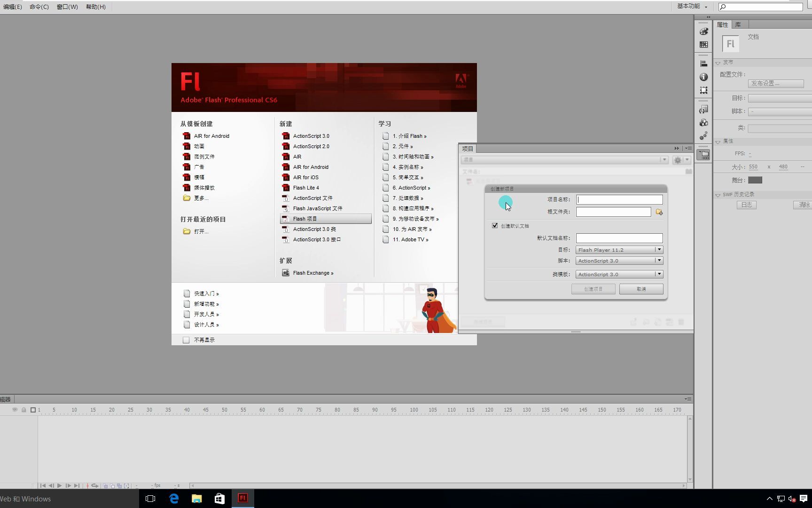Open the gear options dropdown in 项目 panel

[x=681, y=160]
